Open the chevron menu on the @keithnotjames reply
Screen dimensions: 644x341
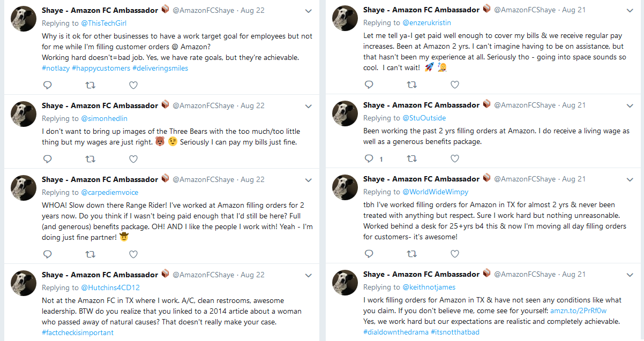[x=630, y=275]
